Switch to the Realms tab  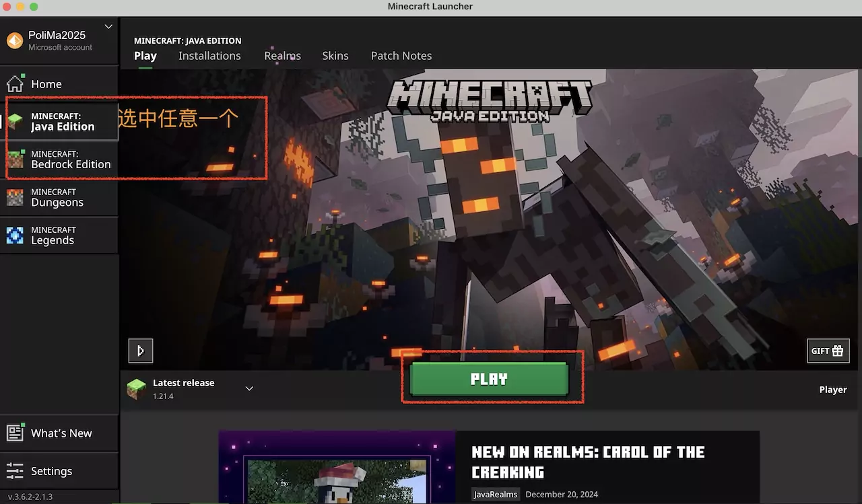tap(282, 56)
